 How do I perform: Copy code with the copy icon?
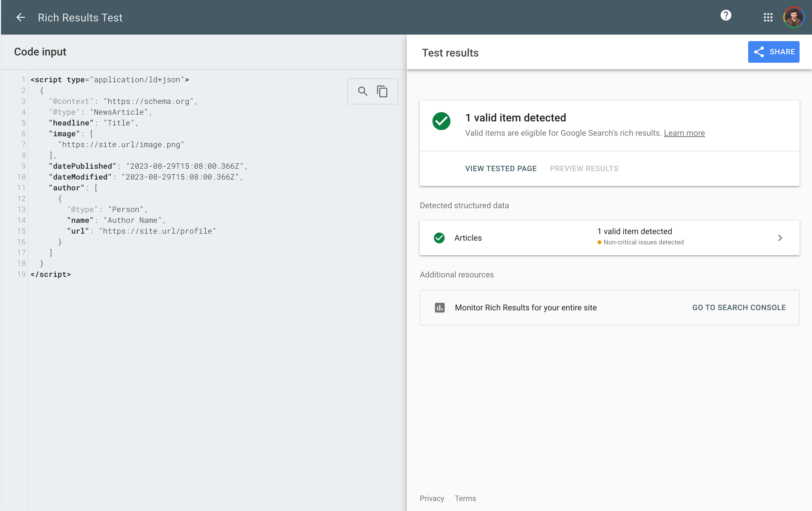point(382,91)
